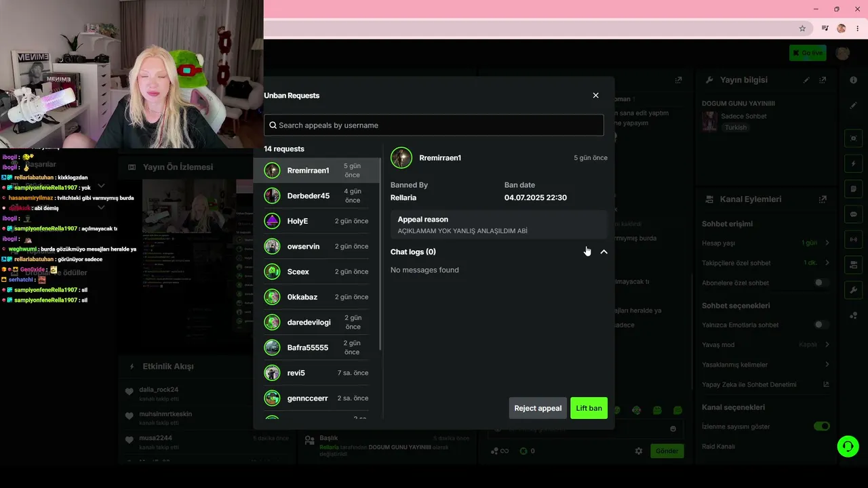Open the genncceerr unban request
Image resolution: width=868 pixels, height=488 pixels.
click(317, 398)
